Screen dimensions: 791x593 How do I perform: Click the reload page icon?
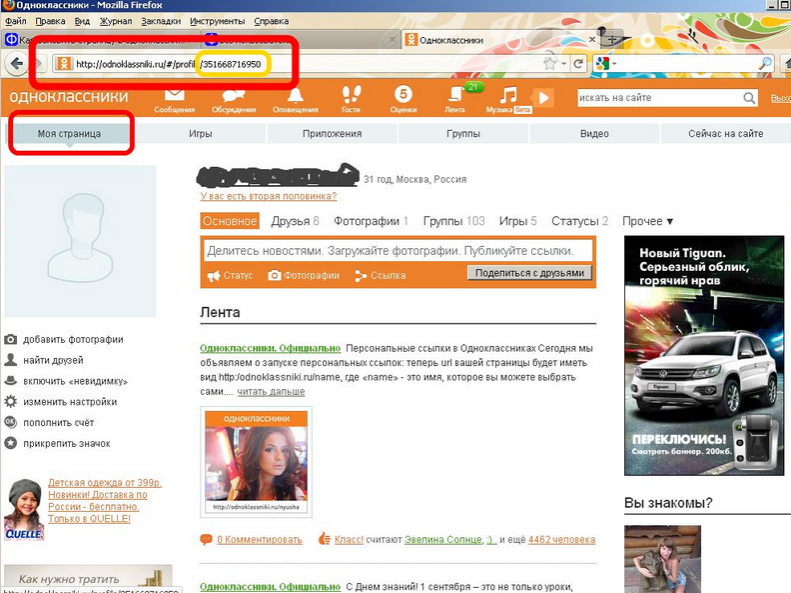pyautogui.click(x=578, y=64)
